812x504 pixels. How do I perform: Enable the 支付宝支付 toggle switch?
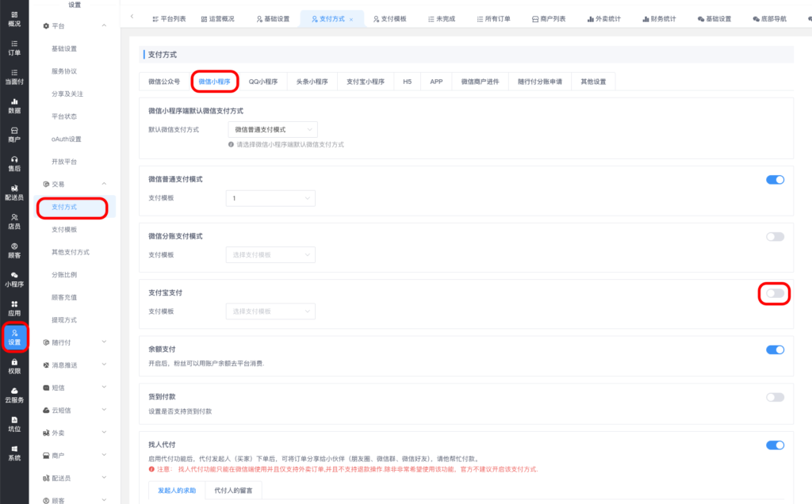click(775, 294)
